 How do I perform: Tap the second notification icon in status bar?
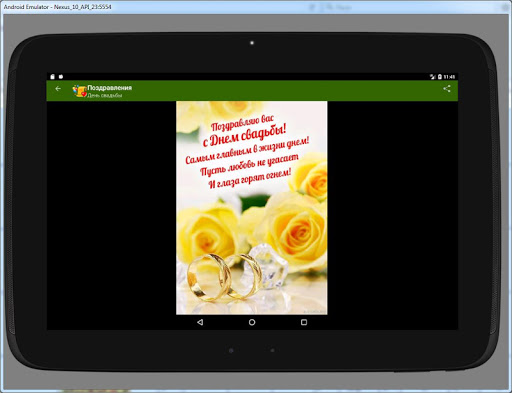point(61,77)
